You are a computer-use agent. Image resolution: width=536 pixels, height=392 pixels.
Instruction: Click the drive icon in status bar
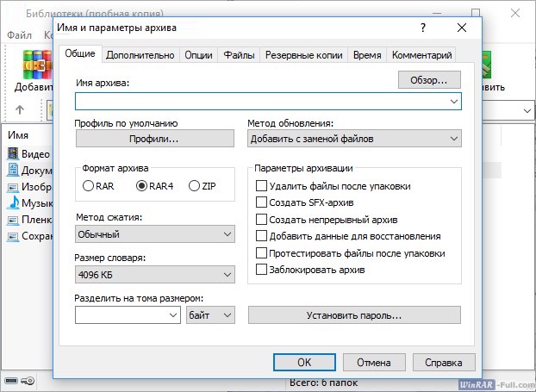pyautogui.click(x=11, y=381)
